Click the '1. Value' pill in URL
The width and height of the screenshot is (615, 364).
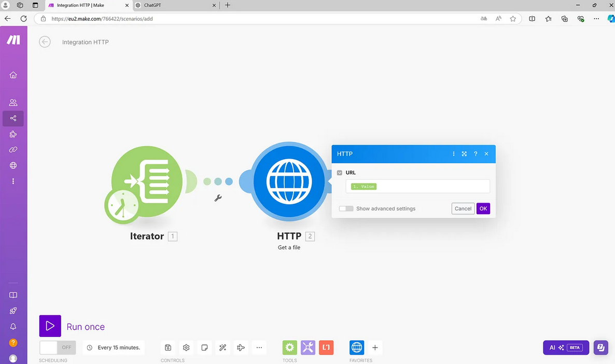coord(364,186)
